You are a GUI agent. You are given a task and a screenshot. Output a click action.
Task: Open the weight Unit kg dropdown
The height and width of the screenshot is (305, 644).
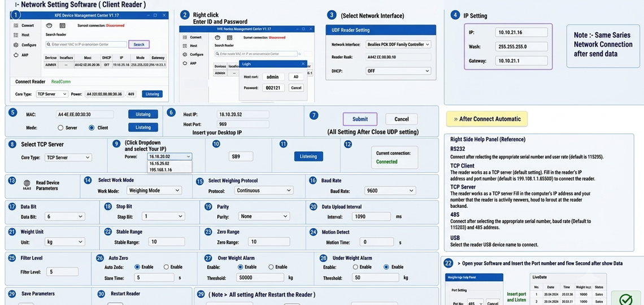point(65,242)
